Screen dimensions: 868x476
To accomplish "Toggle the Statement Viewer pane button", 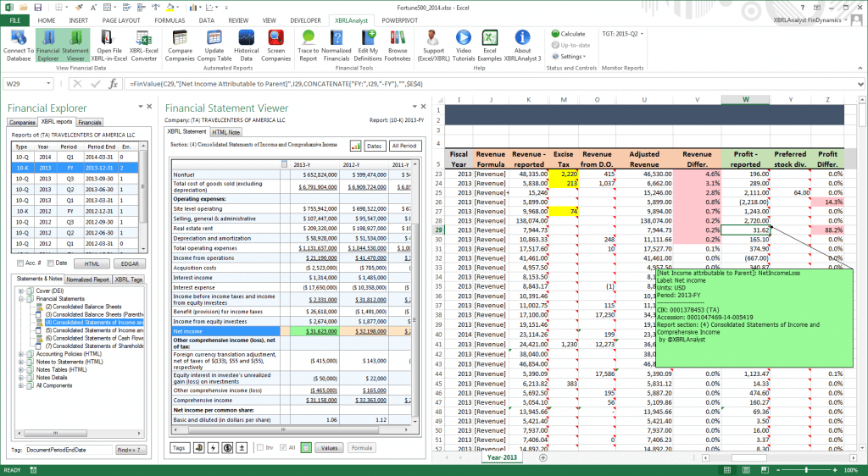I will (75, 46).
